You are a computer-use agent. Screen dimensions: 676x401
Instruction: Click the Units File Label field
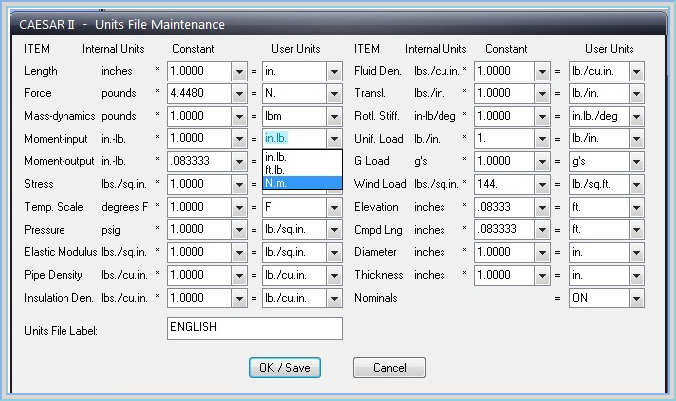coord(255,328)
